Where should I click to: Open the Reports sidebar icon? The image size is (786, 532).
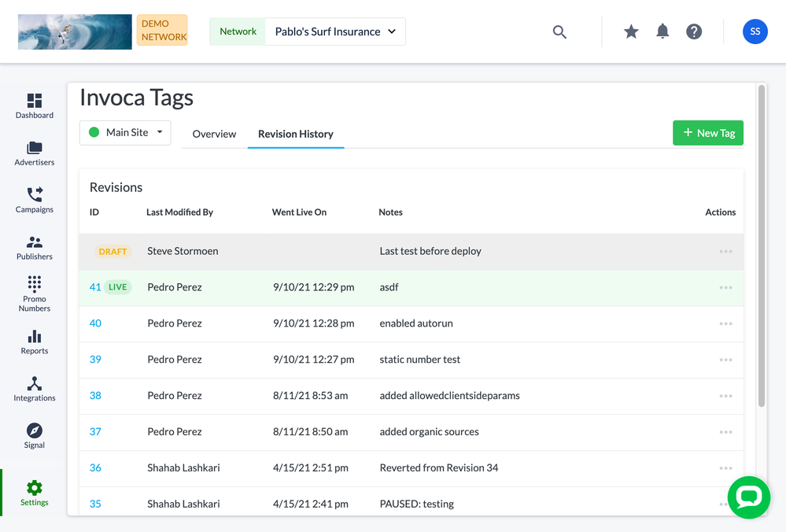pyautogui.click(x=34, y=342)
